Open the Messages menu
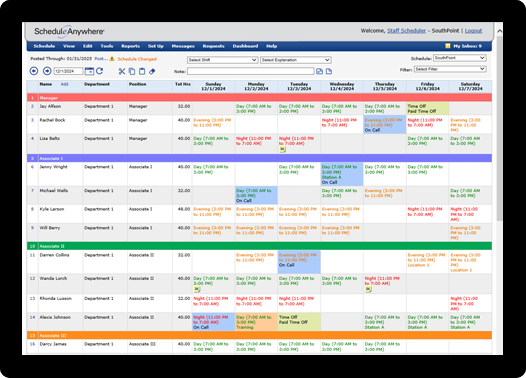 pos(183,46)
